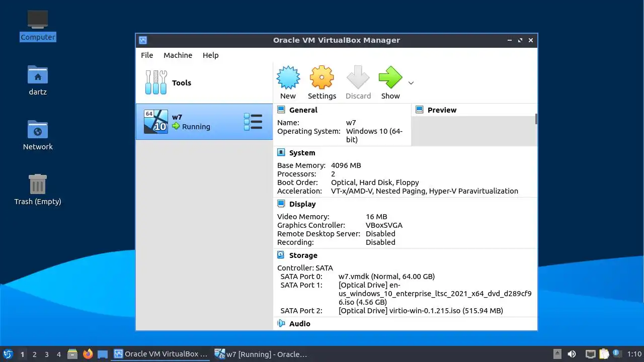This screenshot has height=362, width=644.
Task: Click the green Show arrow icon
Action: [x=390, y=77]
